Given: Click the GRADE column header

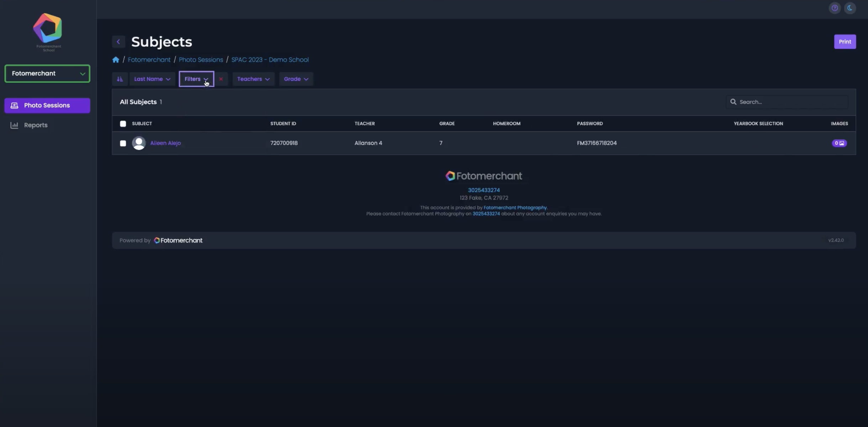Looking at the screenshot, I should [447, 124].
